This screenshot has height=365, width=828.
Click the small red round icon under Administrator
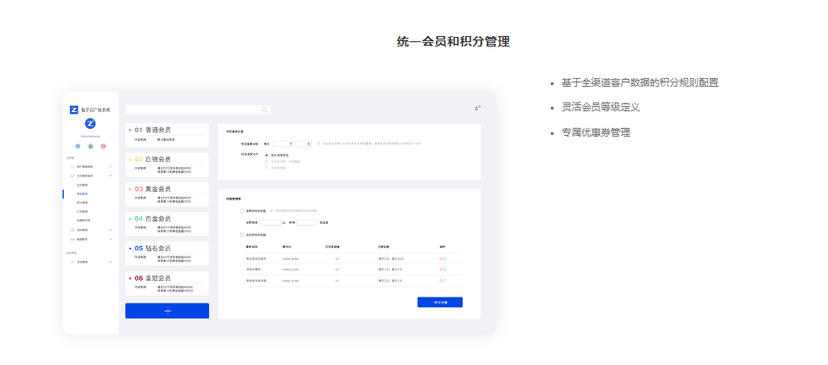coord(104,146)
